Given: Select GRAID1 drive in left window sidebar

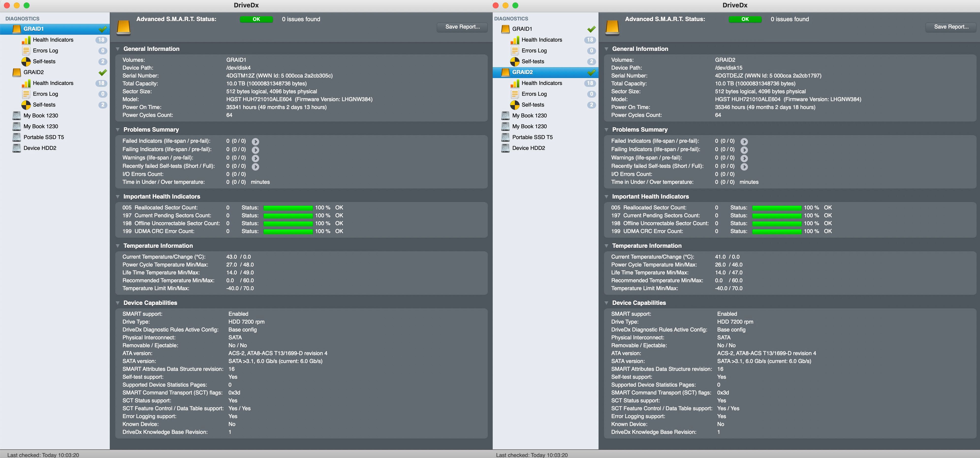Looking at the screenshot, I should (x=55, y=29).
